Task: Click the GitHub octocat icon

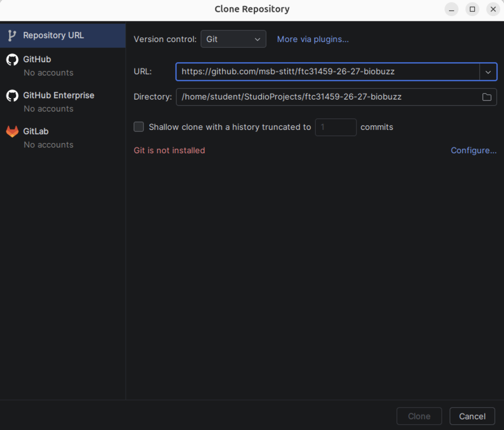Action: [x=12, y=60]
